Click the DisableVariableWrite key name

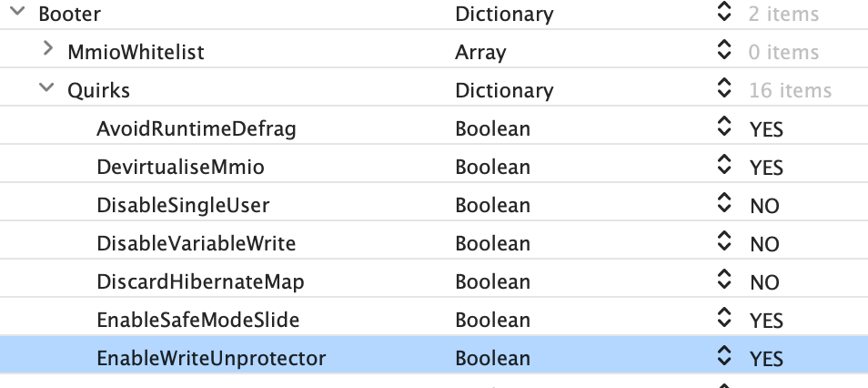point(196,243)
